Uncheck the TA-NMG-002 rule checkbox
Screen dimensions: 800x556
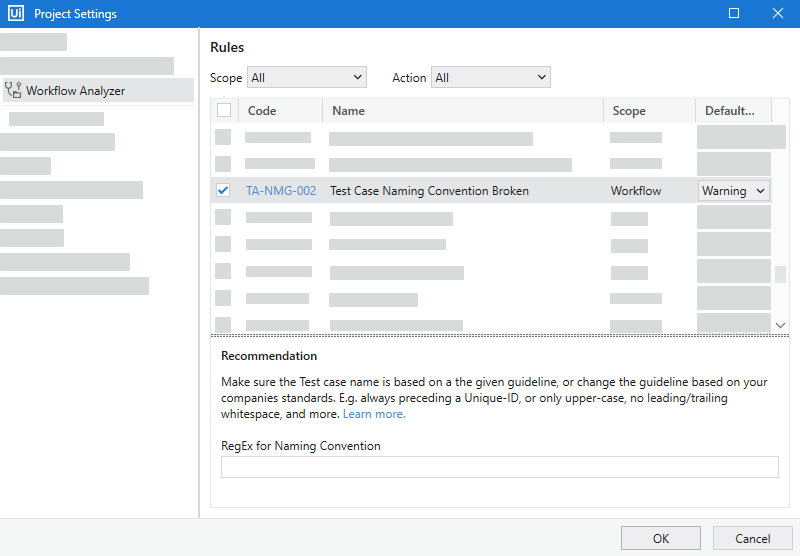click(x=223, y=191)
